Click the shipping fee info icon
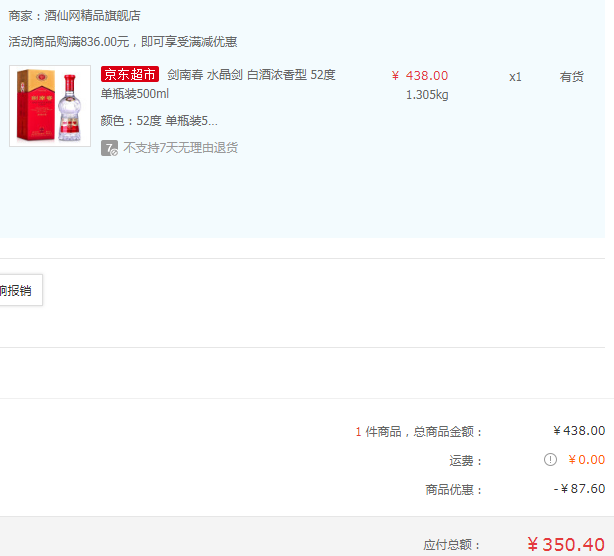The height and width of the screenshot is (556, 614). point(550,459)
